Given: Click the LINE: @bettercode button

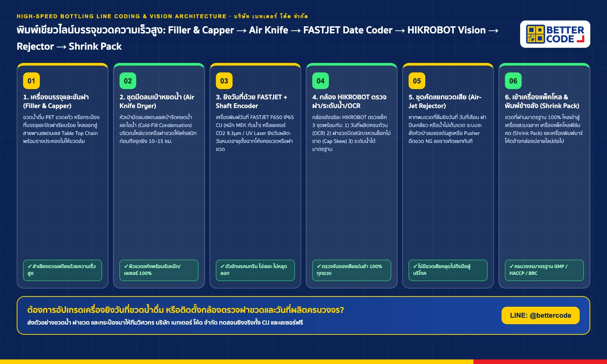Looking at the screenshot, I should pyautogui.click(x=541, y=315).
